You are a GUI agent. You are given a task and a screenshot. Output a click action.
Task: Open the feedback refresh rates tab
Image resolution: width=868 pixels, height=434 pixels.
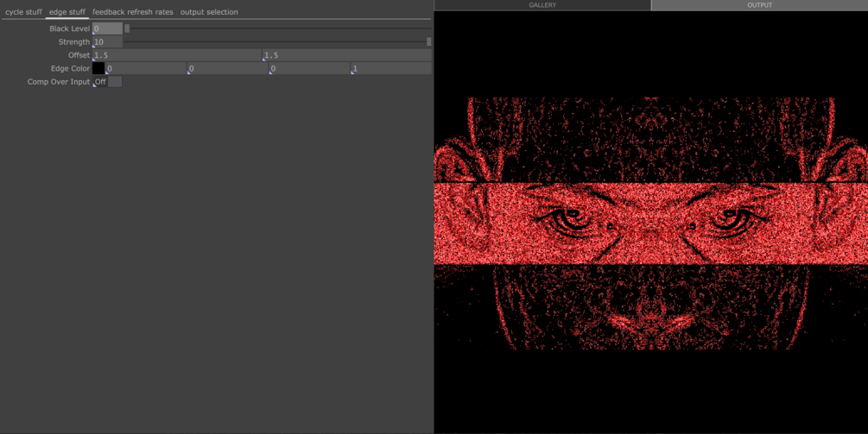133,11
